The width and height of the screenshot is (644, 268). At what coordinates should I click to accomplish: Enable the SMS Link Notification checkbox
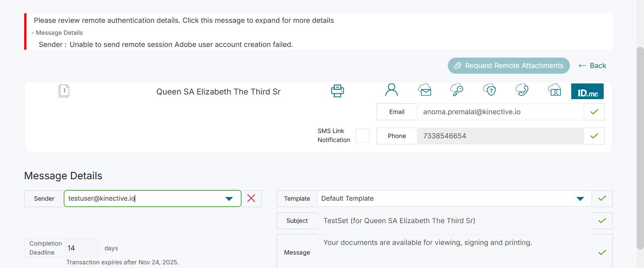tap(362, 136)
